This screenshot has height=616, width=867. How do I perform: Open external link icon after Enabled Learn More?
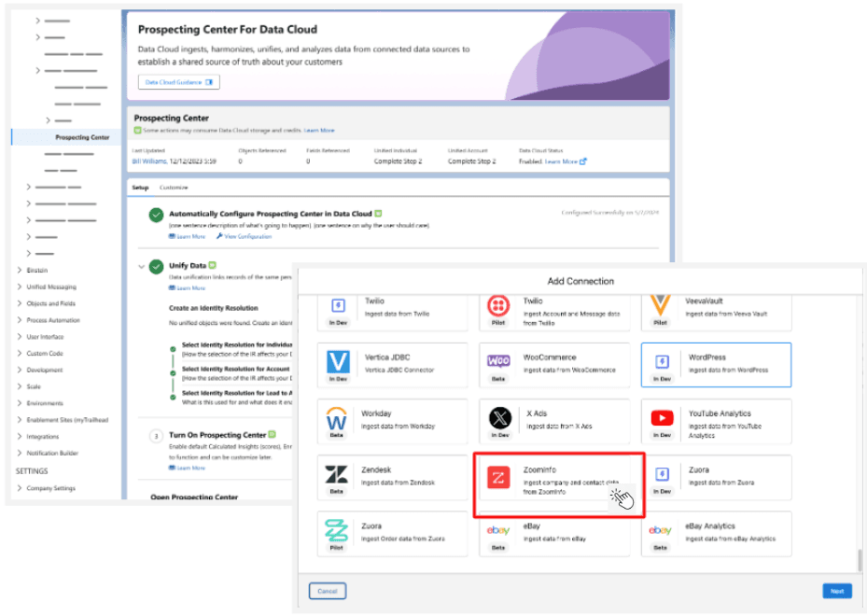pyautogui.click(x=582, y=161)
